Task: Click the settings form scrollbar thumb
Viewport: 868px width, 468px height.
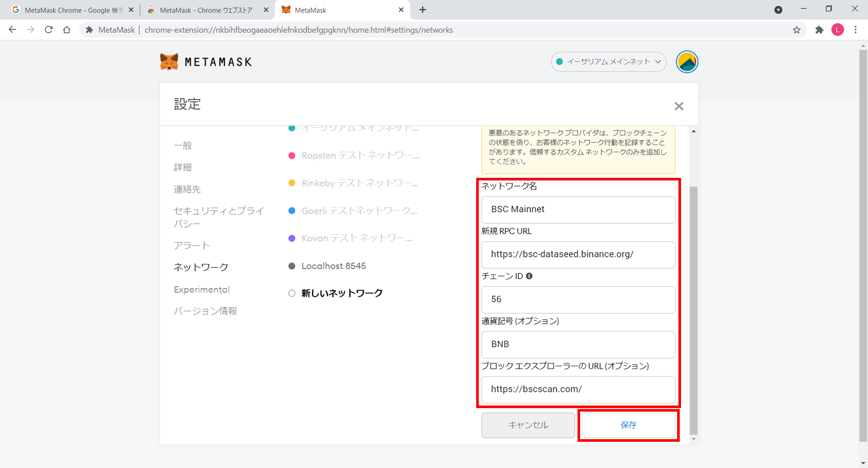Action: 693,310
